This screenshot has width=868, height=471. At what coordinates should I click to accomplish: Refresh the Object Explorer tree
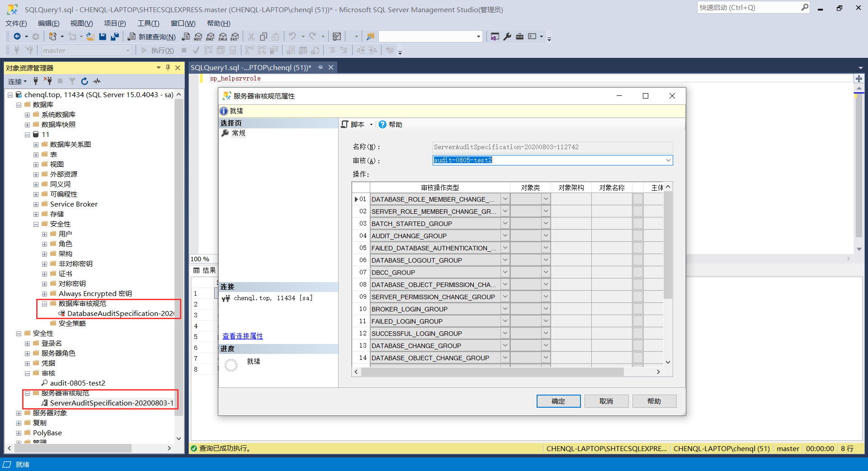tap(85, 81)
